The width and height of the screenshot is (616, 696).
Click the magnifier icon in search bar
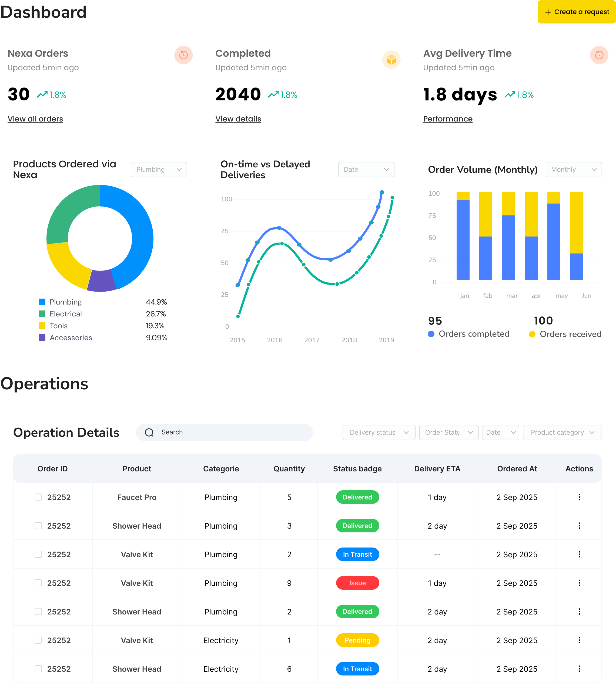coord(149,433)
